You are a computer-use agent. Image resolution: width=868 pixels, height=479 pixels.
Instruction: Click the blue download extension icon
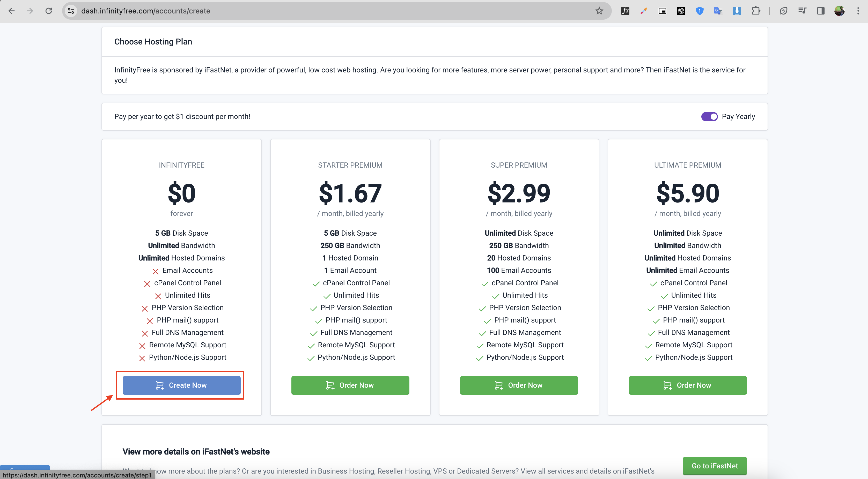point(737,11)
